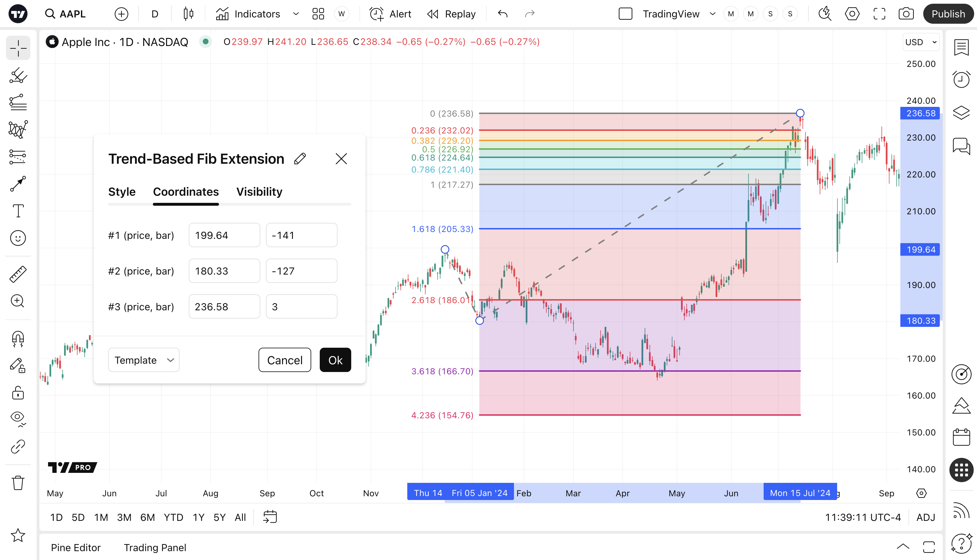
Task: Click the Cancel button
Action: (x=285, y=360)
